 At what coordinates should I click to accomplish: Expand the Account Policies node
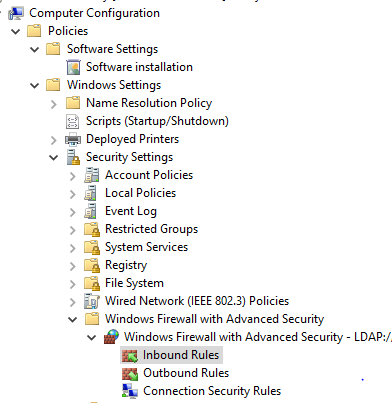(x=73, y=176)
